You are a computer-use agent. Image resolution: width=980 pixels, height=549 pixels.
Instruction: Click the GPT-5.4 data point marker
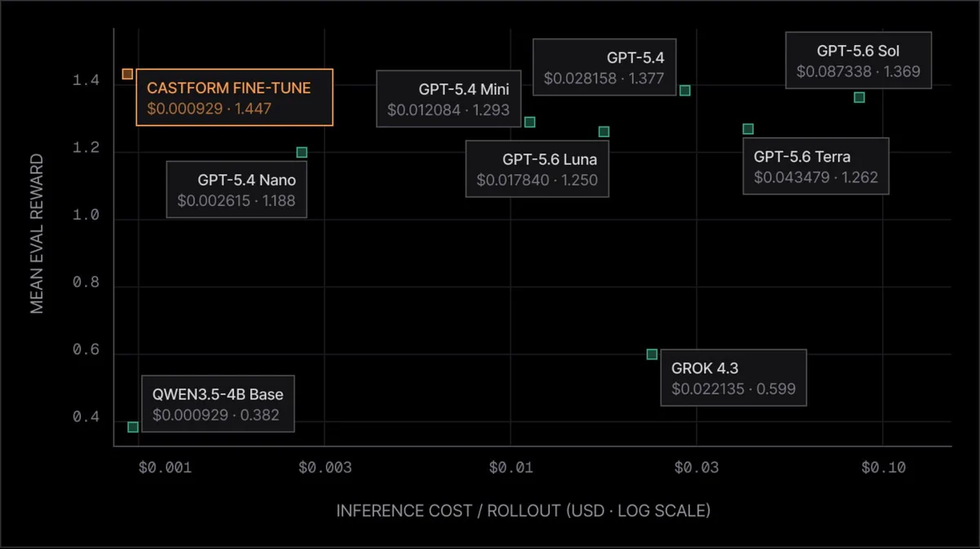684,90
